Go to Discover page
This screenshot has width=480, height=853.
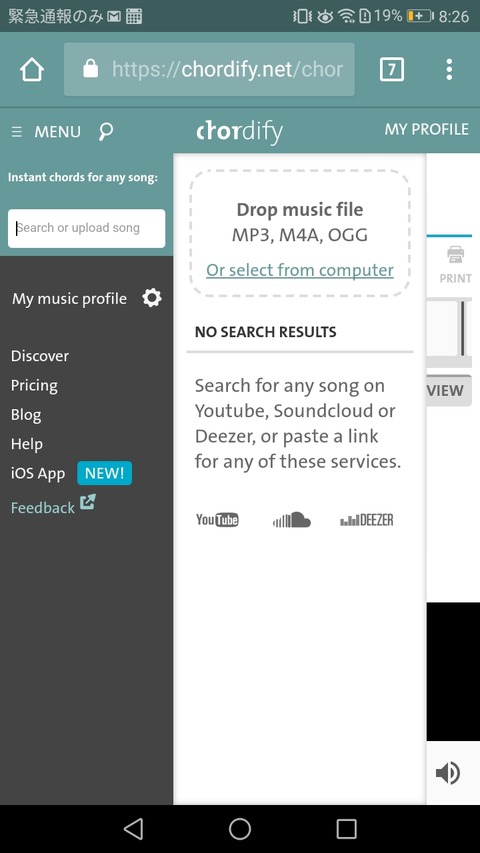point(40,356)
